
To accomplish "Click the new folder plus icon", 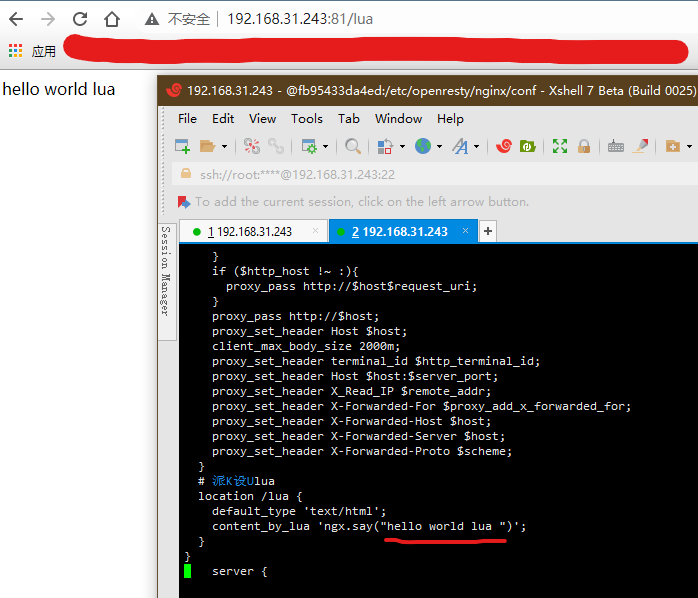I will click(673, 146).
